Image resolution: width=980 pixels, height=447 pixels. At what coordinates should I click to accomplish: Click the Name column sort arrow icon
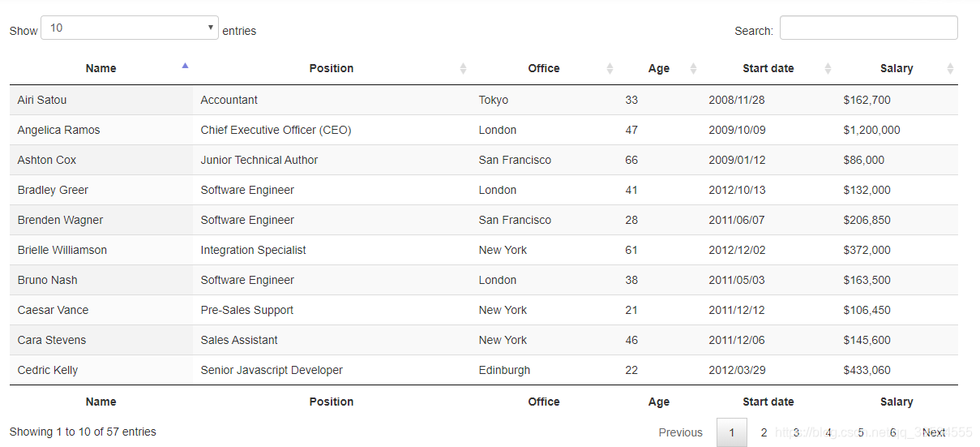[185, 66]
